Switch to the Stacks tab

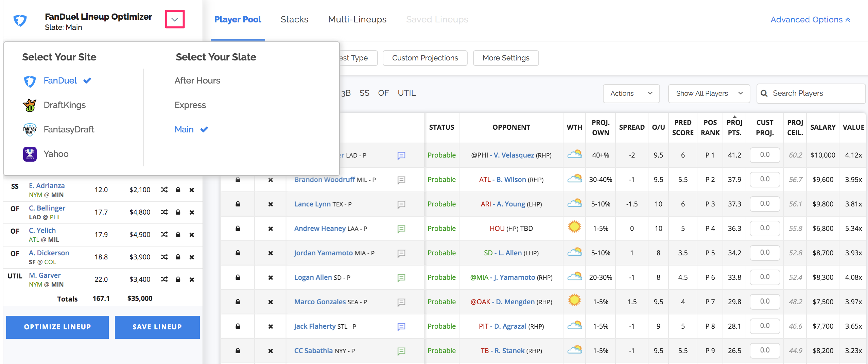(x=294, y=19)
